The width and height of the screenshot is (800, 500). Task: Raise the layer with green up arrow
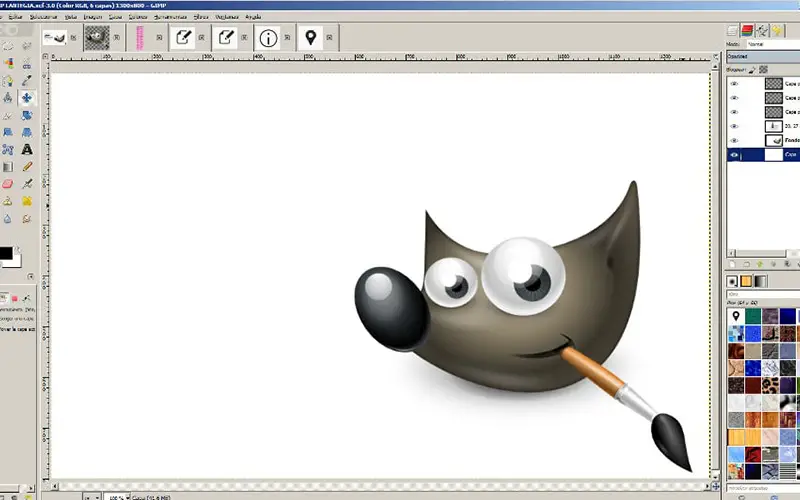pyautogui.click(x=760, y=264)
